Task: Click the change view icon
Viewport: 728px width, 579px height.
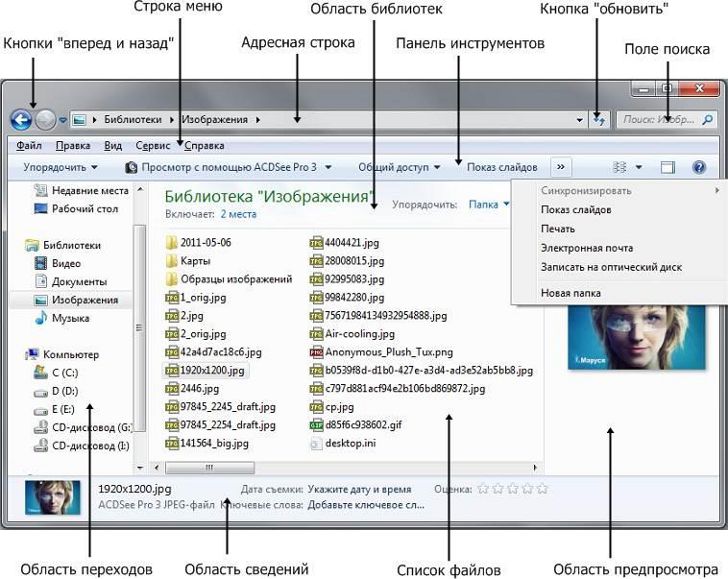Action: pyautogui.click(x=620, y=167)
